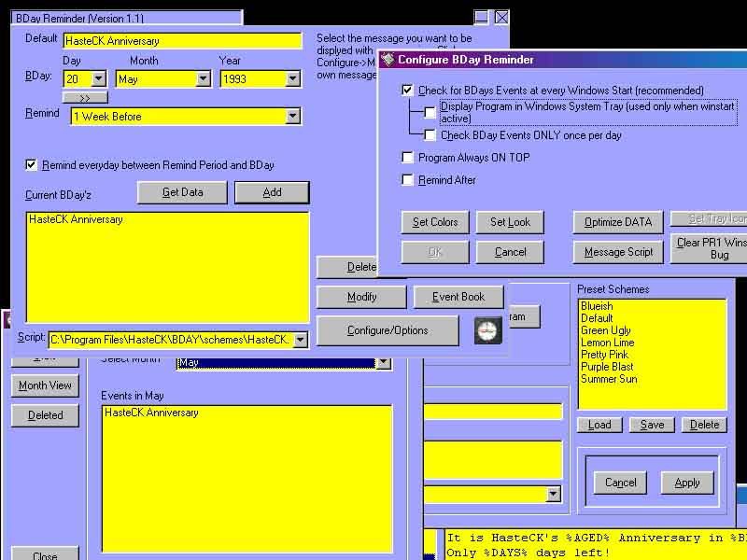Click Optimize DATA button
The image size is (747, 560).
point(617,222)
